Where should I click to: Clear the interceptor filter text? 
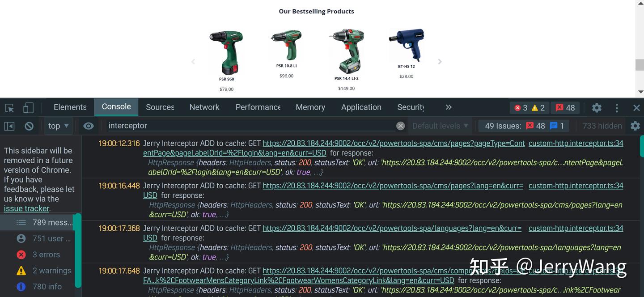[400, 126]
